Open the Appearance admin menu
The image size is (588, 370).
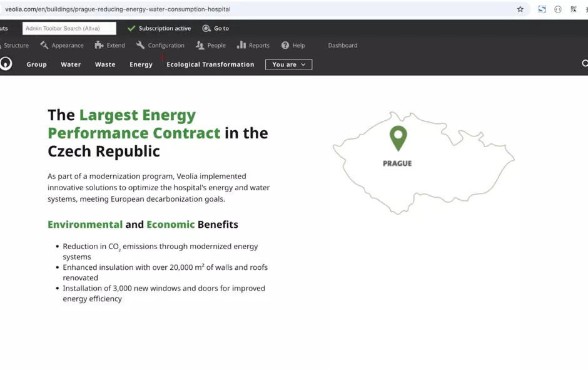click(x=61, y=45)
